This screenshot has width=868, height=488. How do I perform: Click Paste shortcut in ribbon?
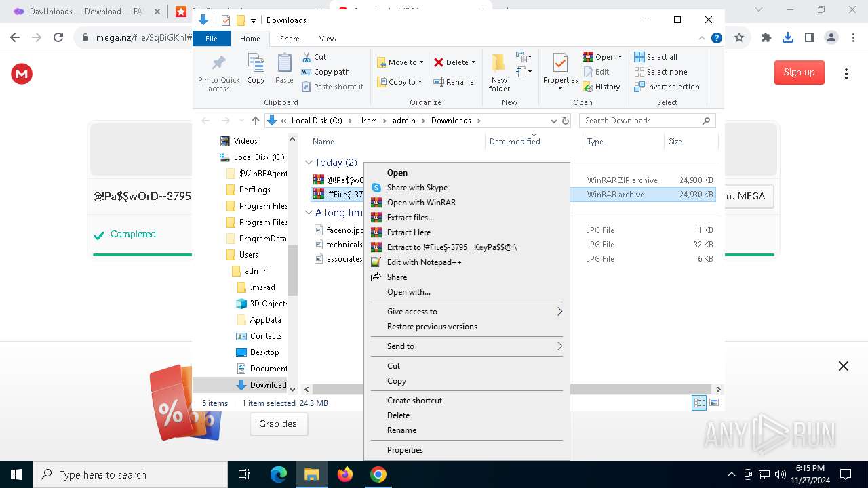[x=332, y=87]
